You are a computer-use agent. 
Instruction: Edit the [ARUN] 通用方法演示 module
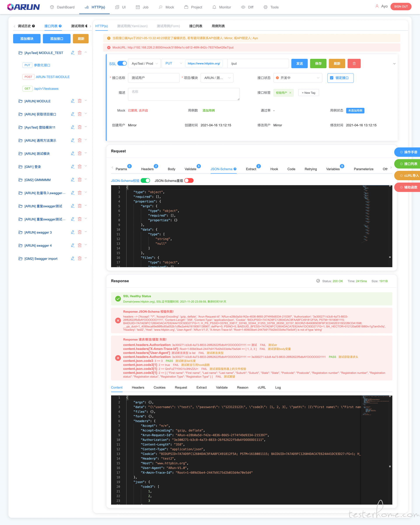coord(73,140)
